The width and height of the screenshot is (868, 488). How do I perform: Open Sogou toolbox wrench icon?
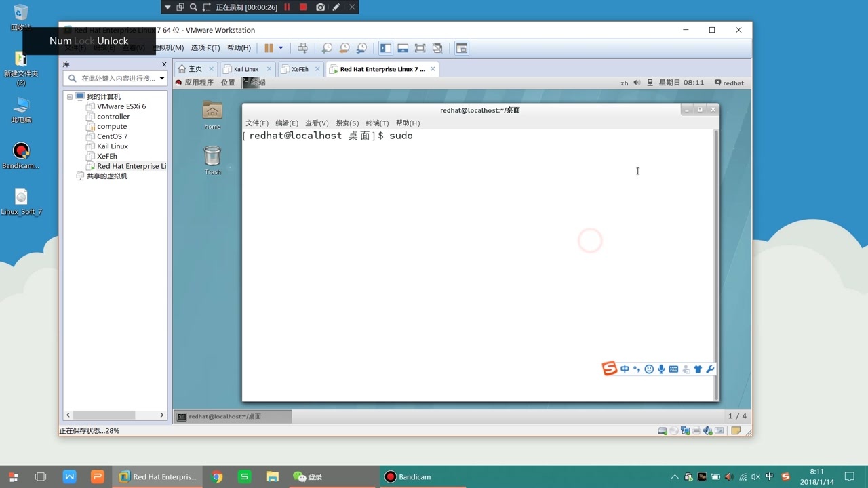[710, 369]
